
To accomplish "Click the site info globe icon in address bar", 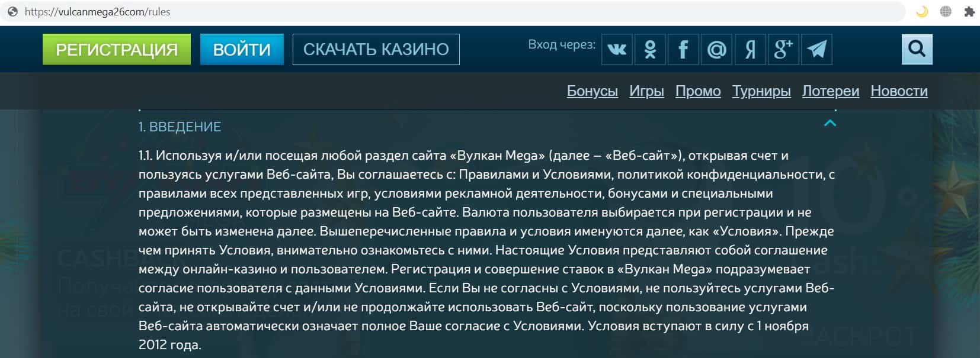I will click(x=12, y=12).
